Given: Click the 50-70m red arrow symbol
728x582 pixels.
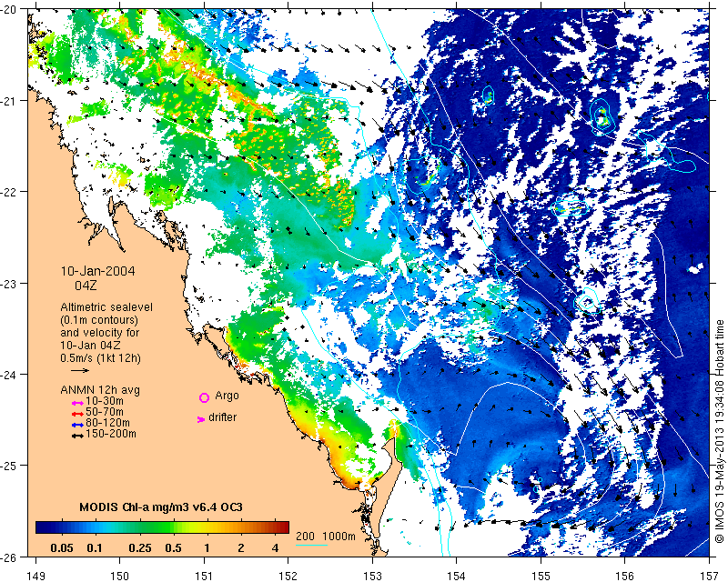Looking at the screenshot, I should [77, 414].
